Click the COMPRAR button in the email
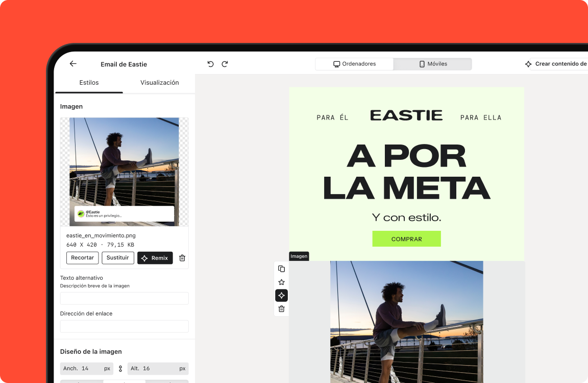This screenshot has height=383, width=588. tap(406, 239)
